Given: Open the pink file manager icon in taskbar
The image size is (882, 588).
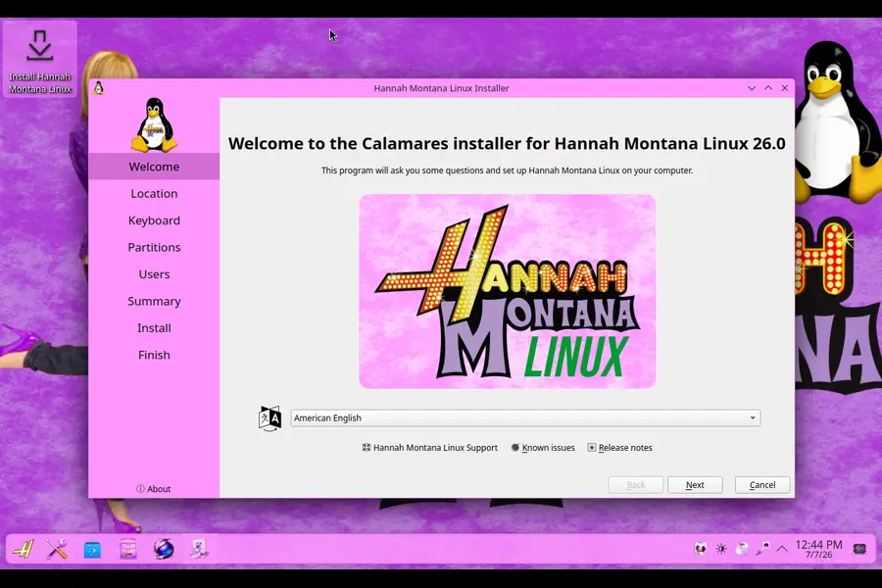Looking at the screenshot, I should (127, 549).
